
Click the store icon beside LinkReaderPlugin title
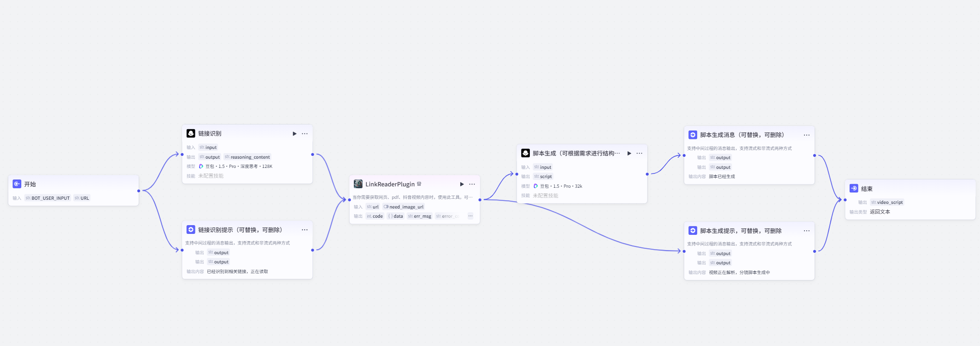(419, 184)
